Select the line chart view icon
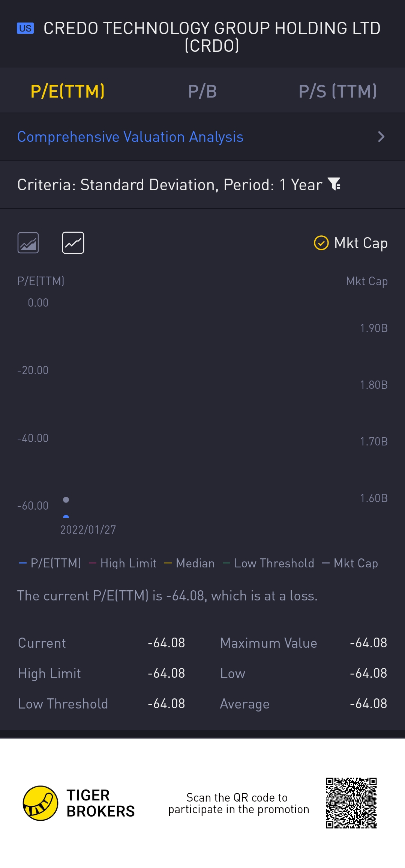 point(73,243)
